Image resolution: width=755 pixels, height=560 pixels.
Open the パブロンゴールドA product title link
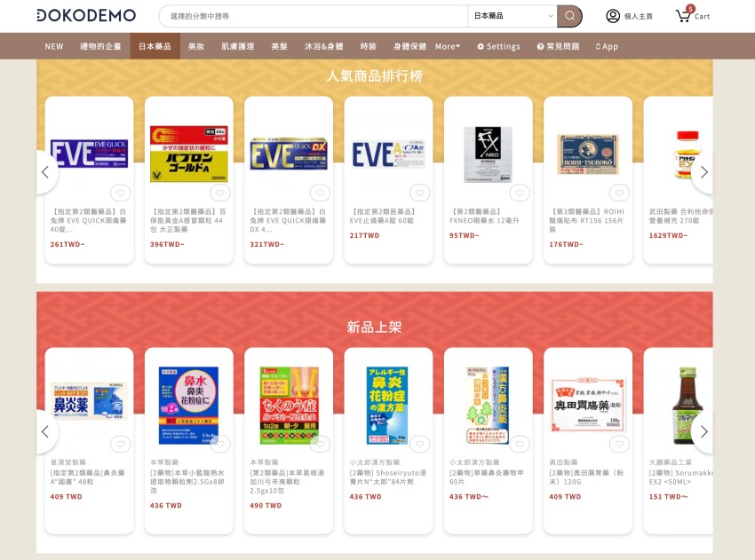point(187,220)
